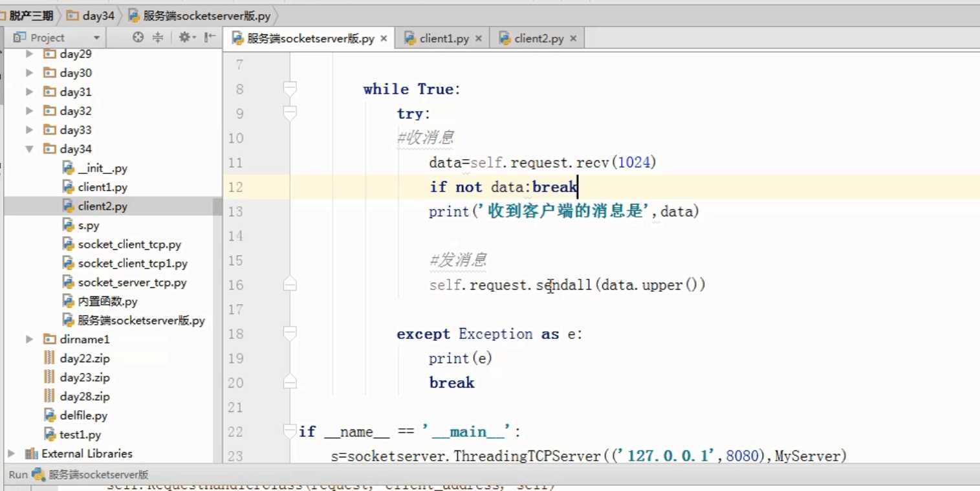
Task: Click the 服务端socketserver版 run configuration tab
Action: click(91, 474)
